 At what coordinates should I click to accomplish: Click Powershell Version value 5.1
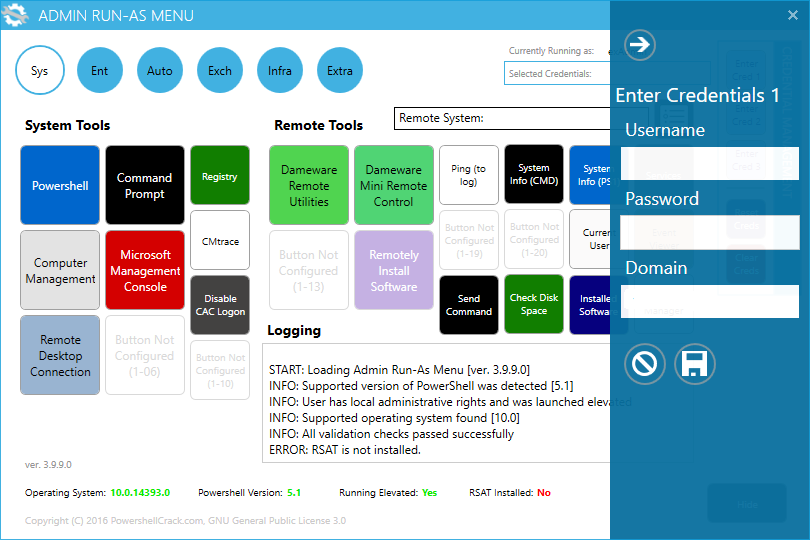pos(294,492)
